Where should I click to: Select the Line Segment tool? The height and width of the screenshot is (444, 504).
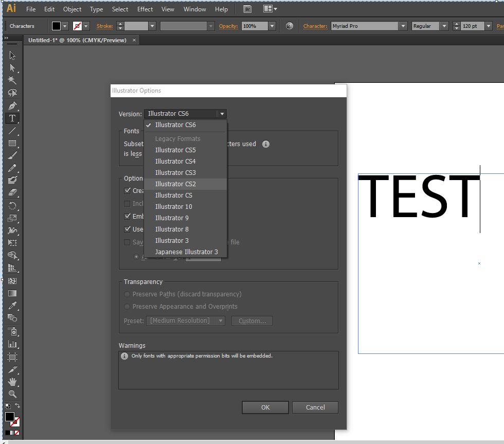click(x=12, y=131)
